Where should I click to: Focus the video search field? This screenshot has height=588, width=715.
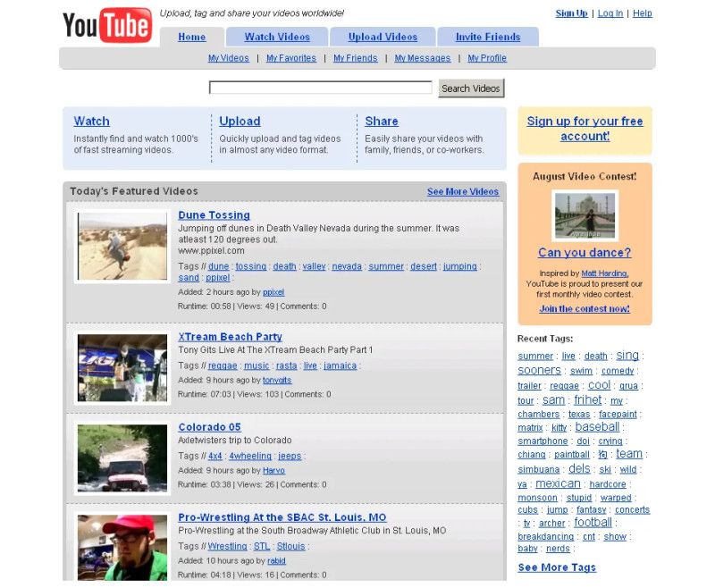[320, 88]
